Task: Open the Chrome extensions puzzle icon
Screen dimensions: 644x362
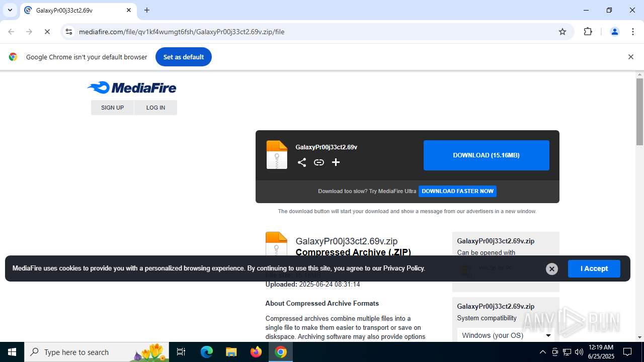Action: (x=588, y=32)
